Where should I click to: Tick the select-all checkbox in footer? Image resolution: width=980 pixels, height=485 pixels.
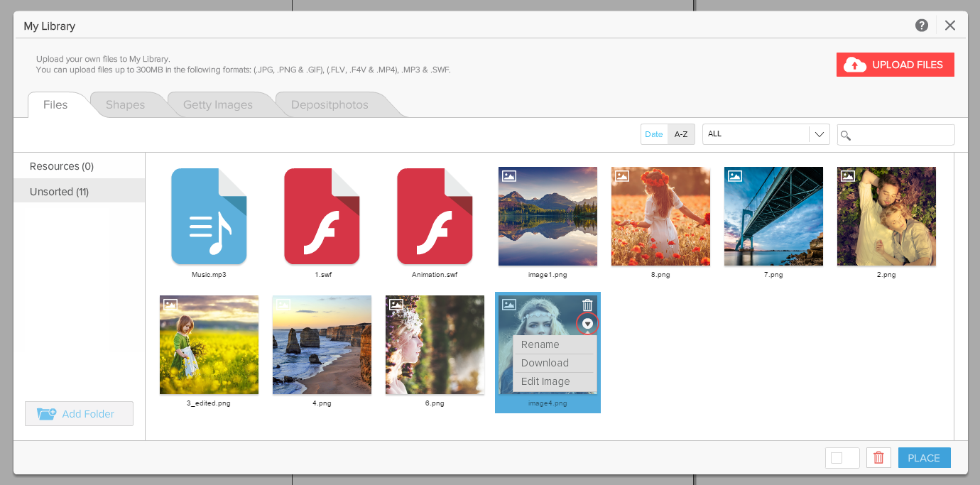837,458
